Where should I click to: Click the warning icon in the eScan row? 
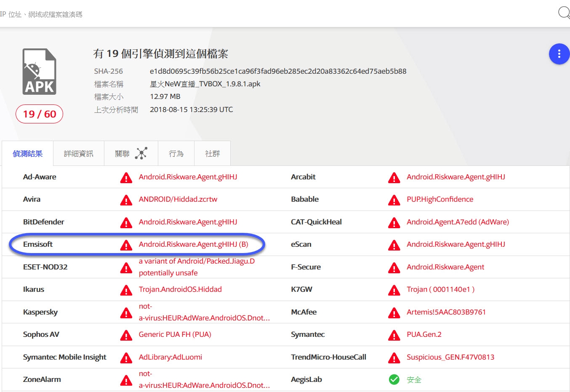tap(394, 245)
